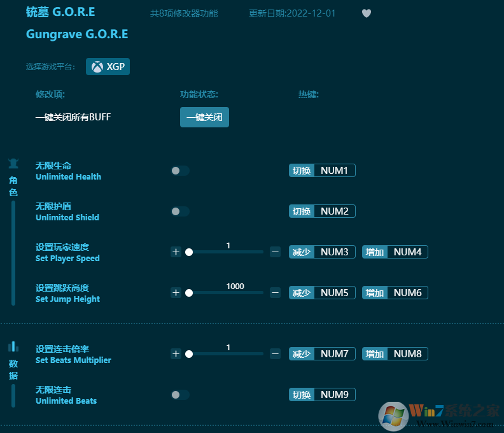Click the NUM8 increase beats multiplier hotkey
The image size is (504, 433).
395,354
